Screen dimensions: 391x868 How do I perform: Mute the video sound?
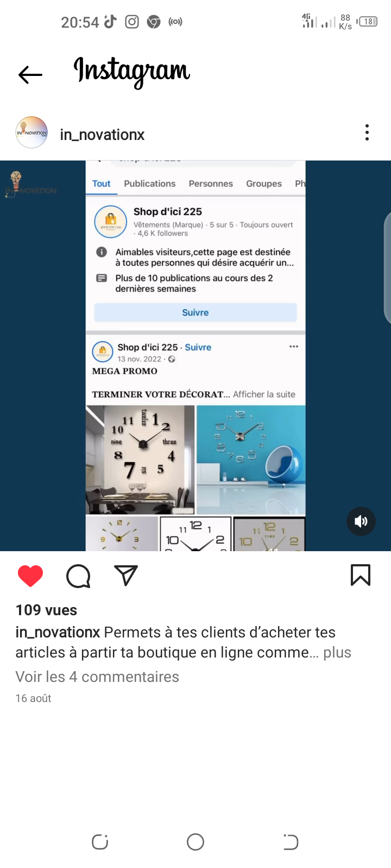pyautogui.click(x=361, y=521)
